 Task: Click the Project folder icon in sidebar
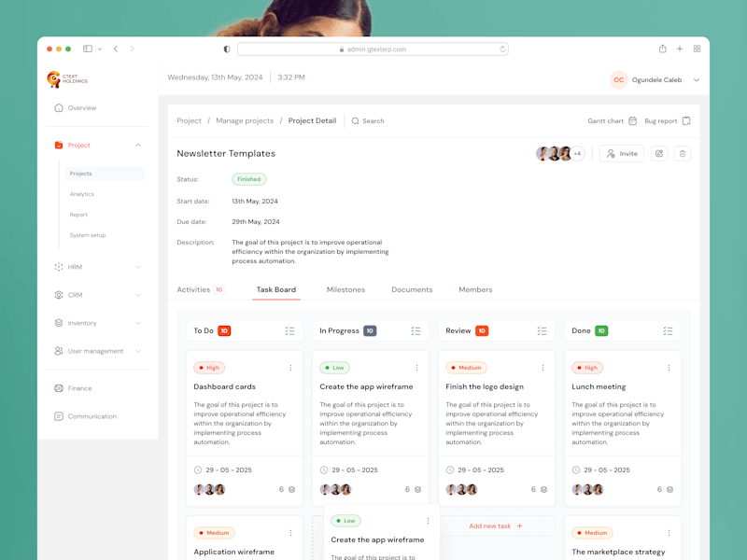59,146
